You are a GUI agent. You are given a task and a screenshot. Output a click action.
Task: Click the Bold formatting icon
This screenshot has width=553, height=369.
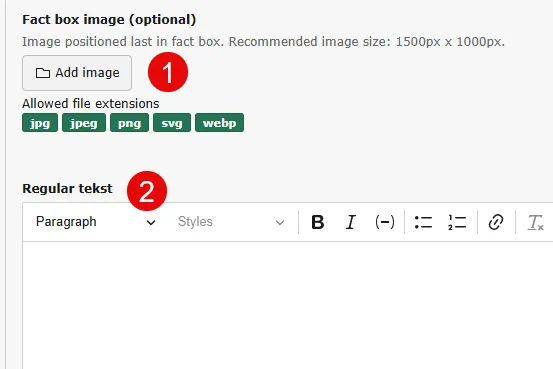(317, 222)
